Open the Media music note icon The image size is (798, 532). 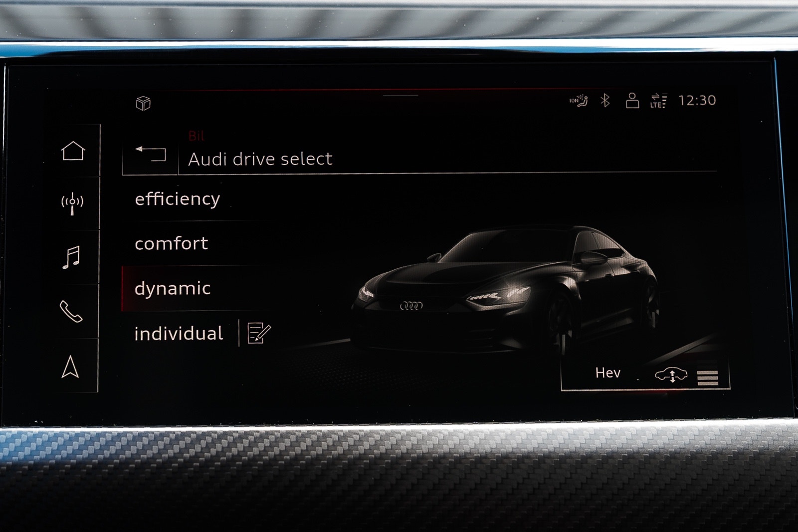click(71, 257)
